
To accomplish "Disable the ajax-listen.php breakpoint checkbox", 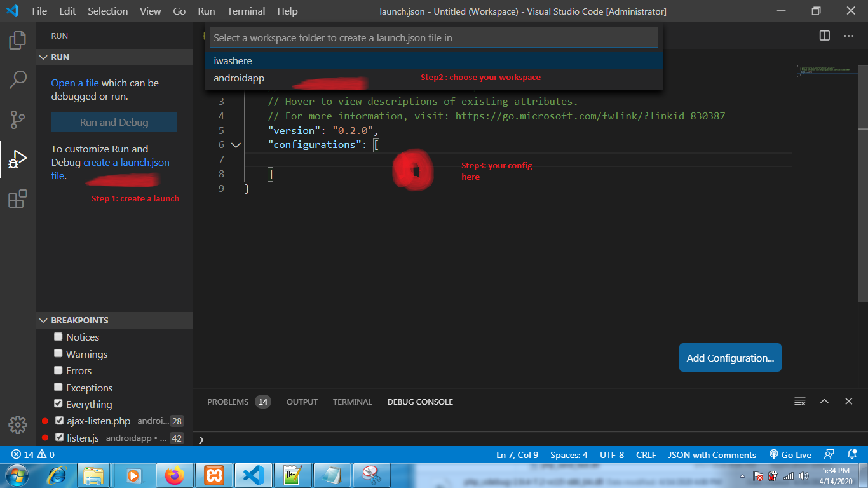I will pyautogui.click(x=59, y=421).
